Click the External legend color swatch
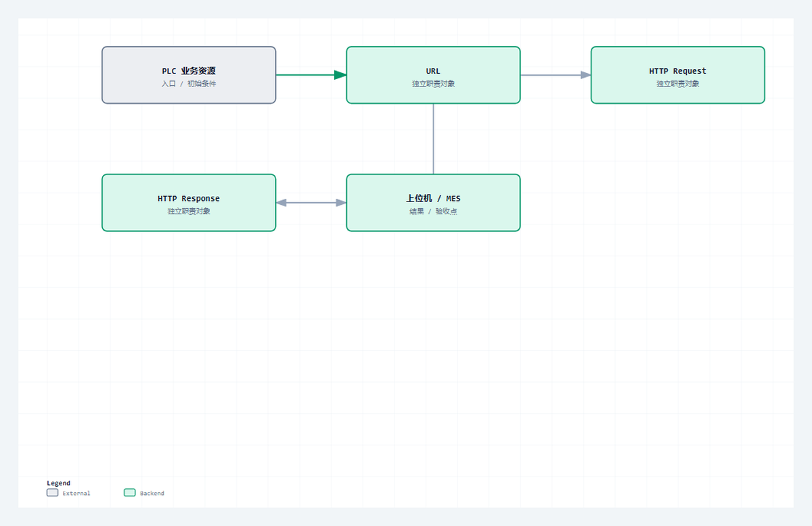 click(x=52, y=493)
